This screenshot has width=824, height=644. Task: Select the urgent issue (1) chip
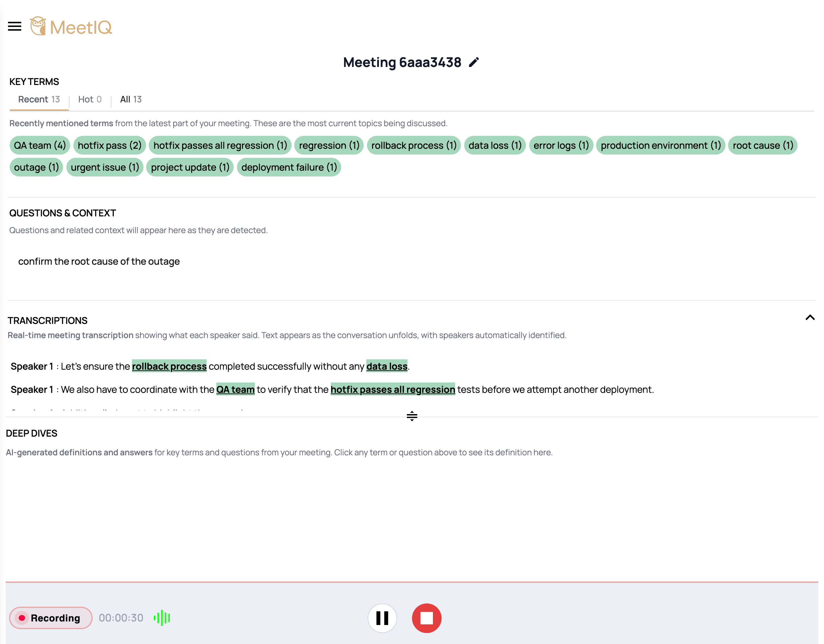tap(105, 167)
